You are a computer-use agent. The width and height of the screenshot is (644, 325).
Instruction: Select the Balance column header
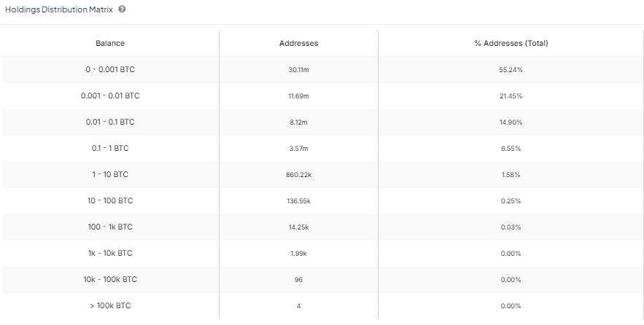[x=110, y=44]
